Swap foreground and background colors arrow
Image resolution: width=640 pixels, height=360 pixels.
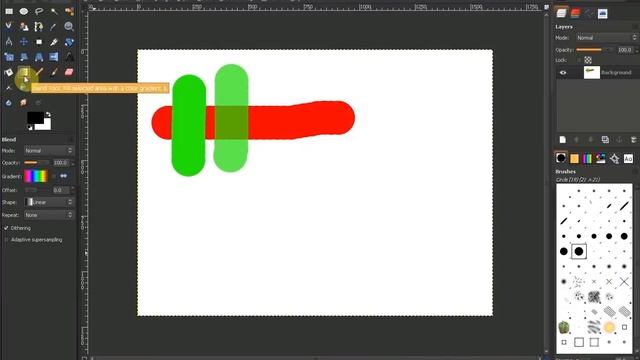pyautogui.click(x=48, y=114)
